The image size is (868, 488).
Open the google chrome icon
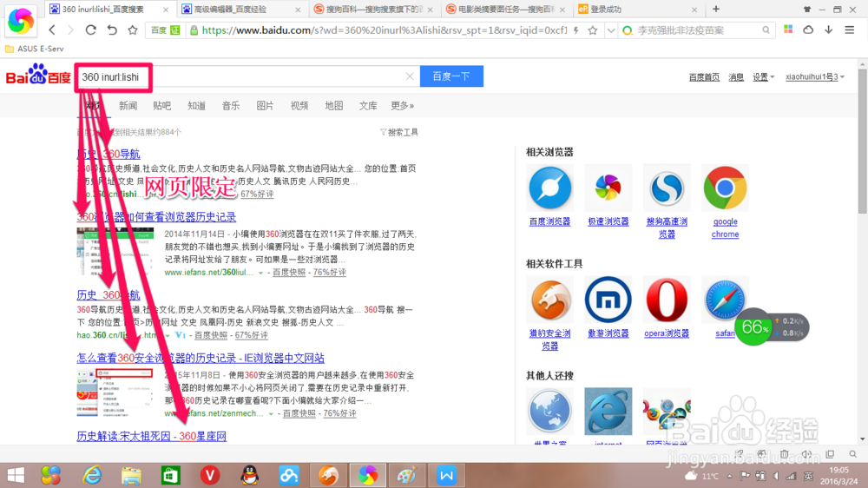pyautogui.click(x=725, y=188)
